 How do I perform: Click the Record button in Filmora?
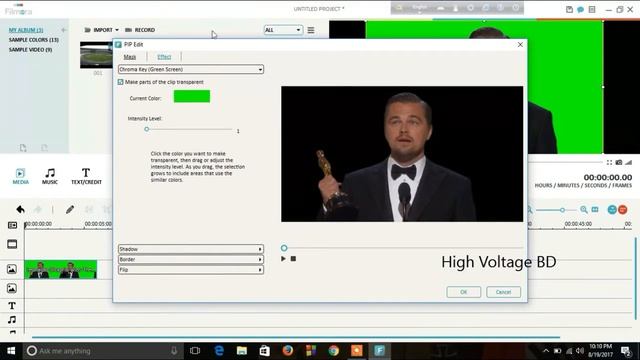[x=140, y=30]
